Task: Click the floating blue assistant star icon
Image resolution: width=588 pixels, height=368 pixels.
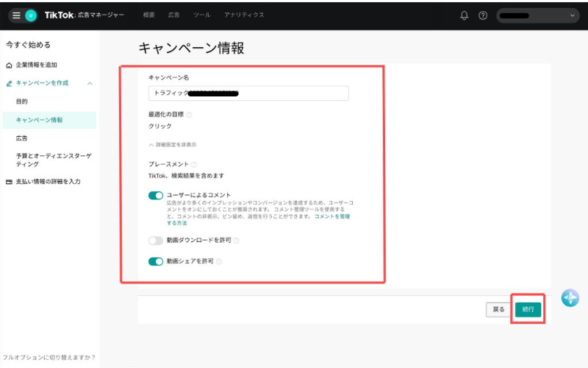Action: (570, 298)
